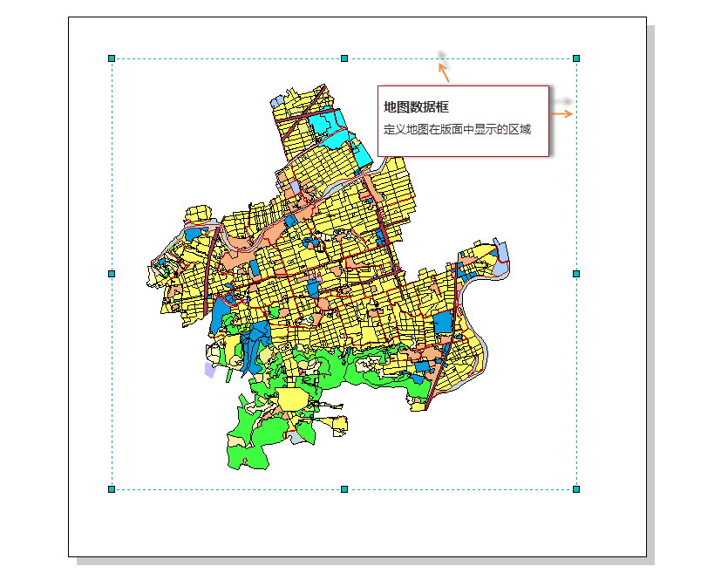Click the bottom-center resize handle of the frame
This screenshot has height=573, width=728.
[x=344, y=489]
